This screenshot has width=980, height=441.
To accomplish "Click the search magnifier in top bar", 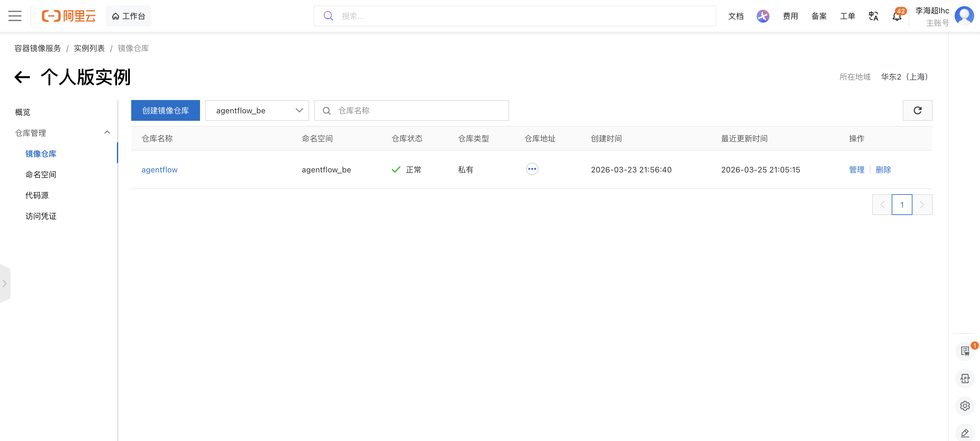I will 328,16.
